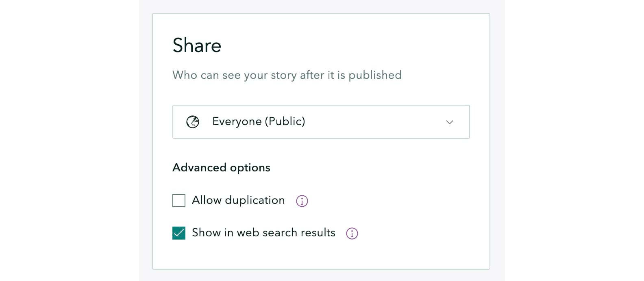Click the word 'published' in subtitle
The height and width of the screenshot is (281, 644).
coord(375,75)
